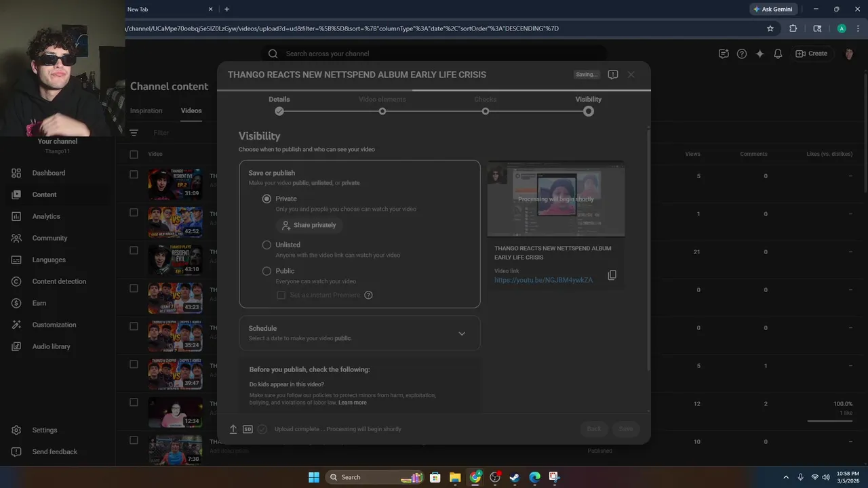This screenshot has width=868, height=488.
Task: Open Languages in the sidebar
Action: (x=49, y=260)
